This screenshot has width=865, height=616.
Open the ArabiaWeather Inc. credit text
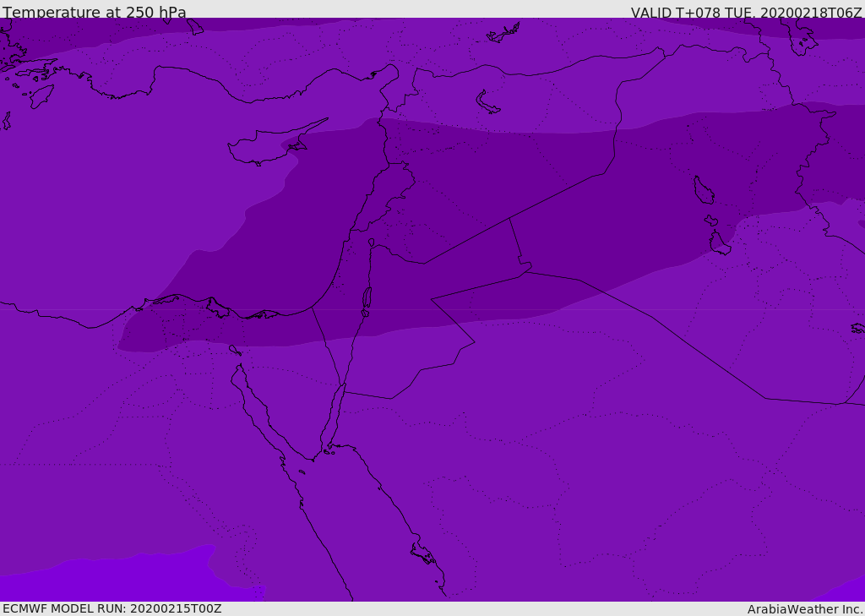coord(805,609)
